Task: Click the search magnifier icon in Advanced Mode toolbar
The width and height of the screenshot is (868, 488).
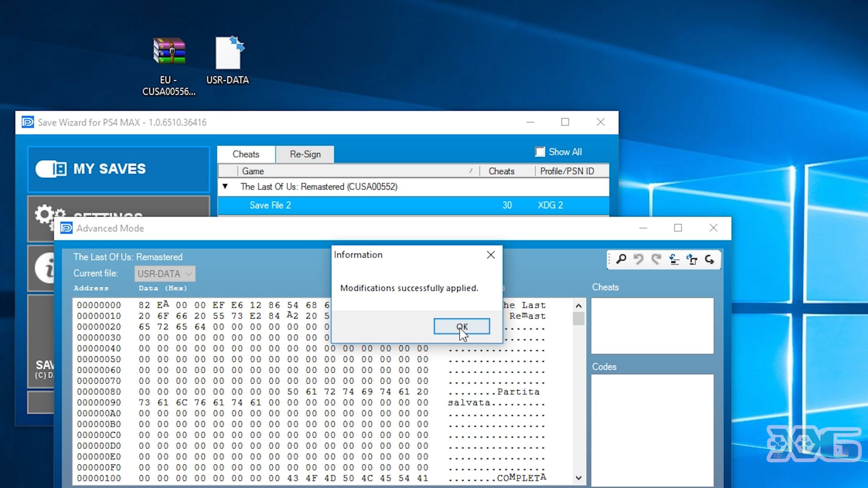Action: [621, 259]
